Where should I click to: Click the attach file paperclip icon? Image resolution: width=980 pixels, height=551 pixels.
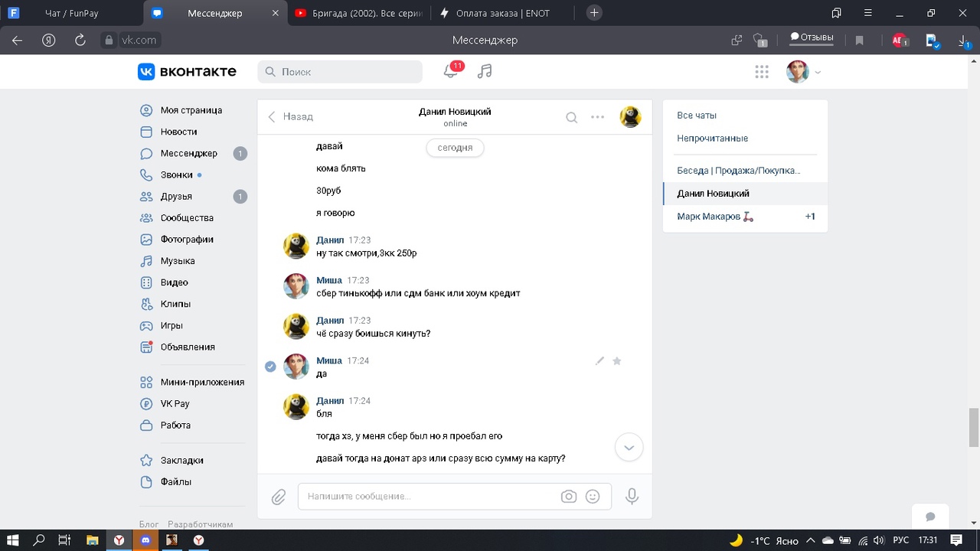pos(279,497)
